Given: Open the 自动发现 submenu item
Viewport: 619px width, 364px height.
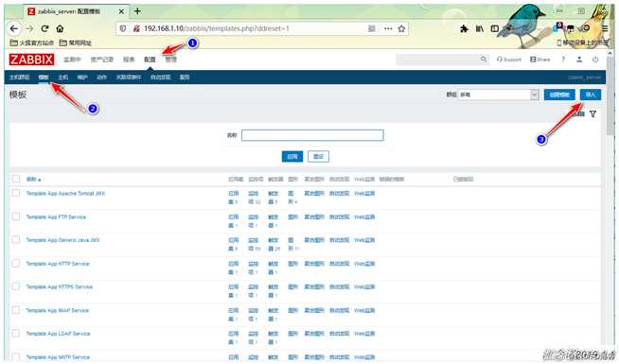Looking at the screenshot, I should [160, 78].
